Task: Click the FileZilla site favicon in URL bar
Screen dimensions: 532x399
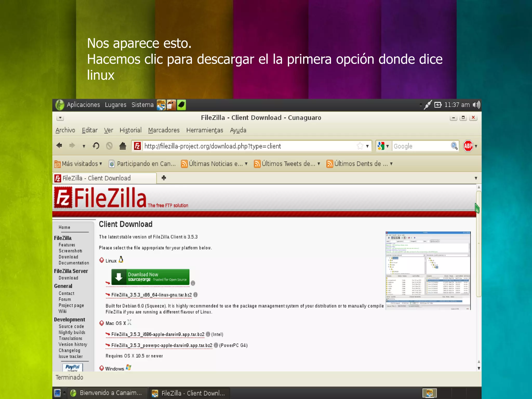Action: (x=137, y=146)
